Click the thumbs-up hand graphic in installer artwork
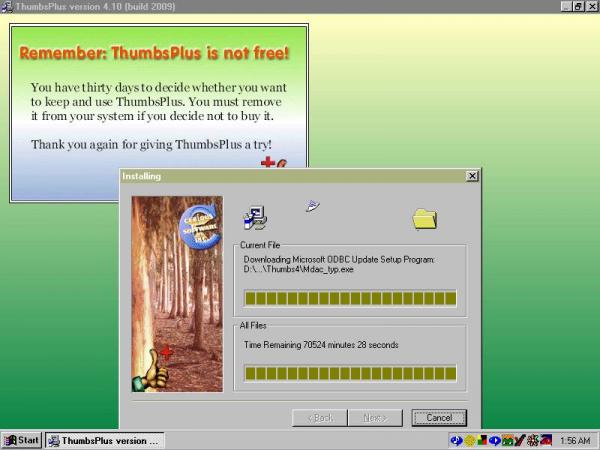Screen dimensions: 600x450 point(150,372)
